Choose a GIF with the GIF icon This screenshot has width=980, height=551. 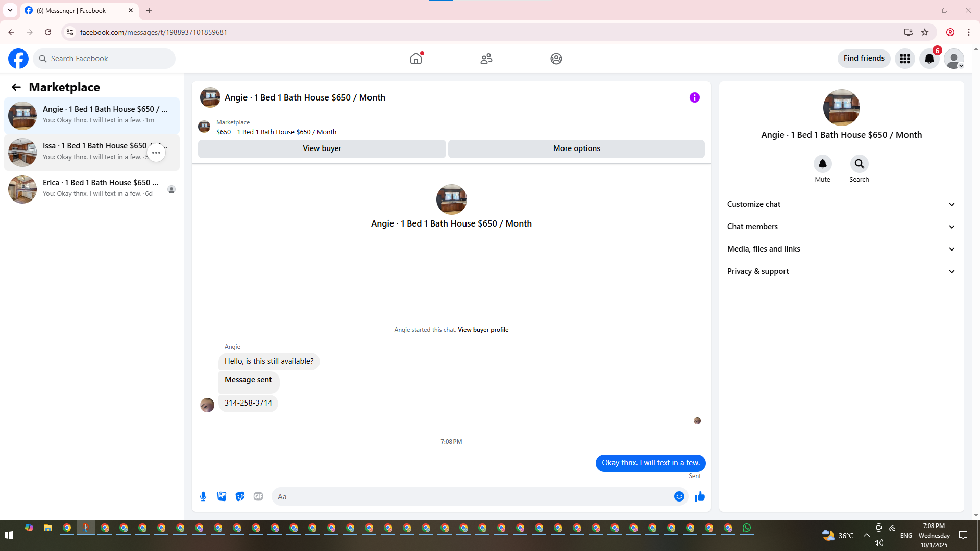tap(258, 496)
